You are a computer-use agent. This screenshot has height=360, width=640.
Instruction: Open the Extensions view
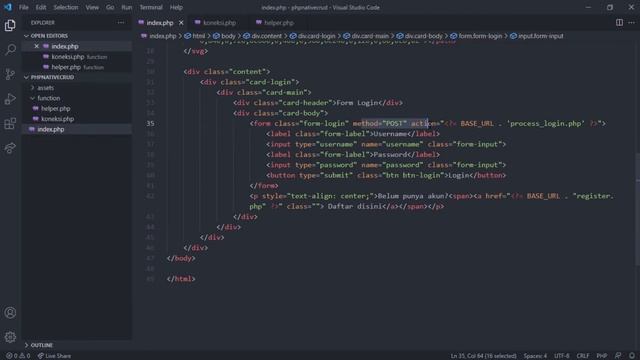click(10, 123)
